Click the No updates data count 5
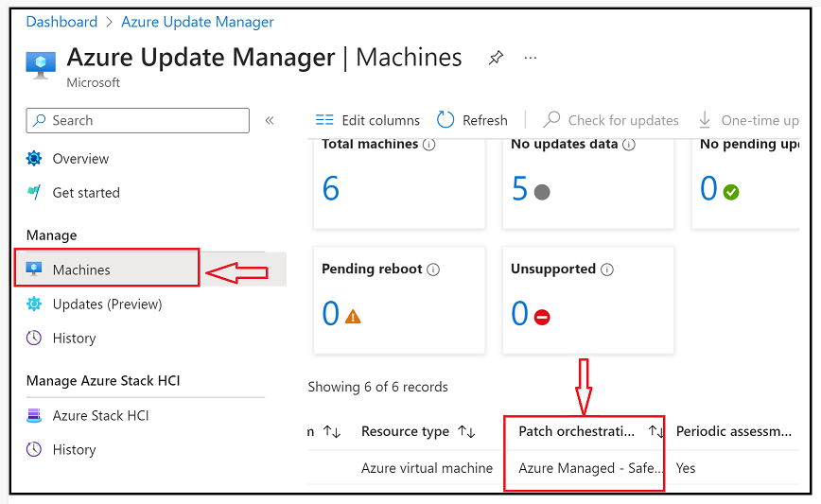Viewport: 821px width, 504px height. click(x=520, y=188)
